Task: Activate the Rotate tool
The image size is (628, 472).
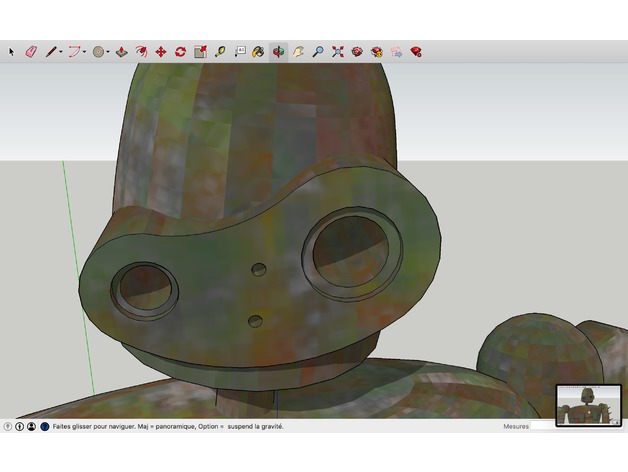Action: click(180, 52)
